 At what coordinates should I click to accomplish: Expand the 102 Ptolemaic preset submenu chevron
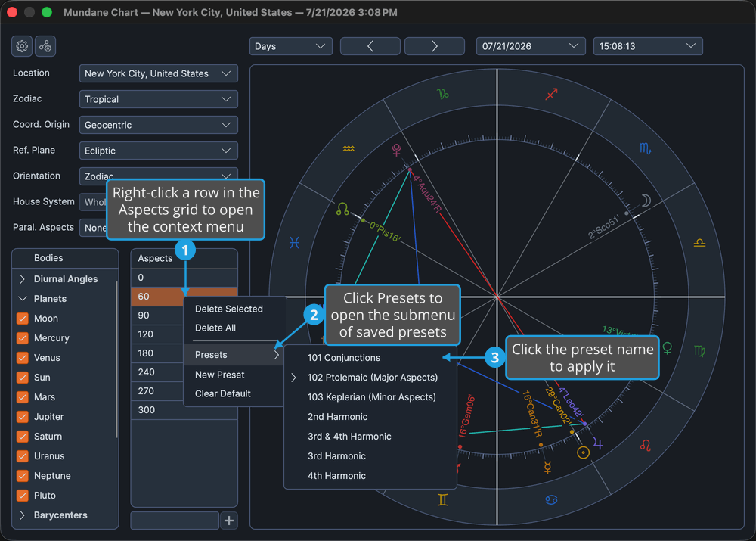coord(293,378)
